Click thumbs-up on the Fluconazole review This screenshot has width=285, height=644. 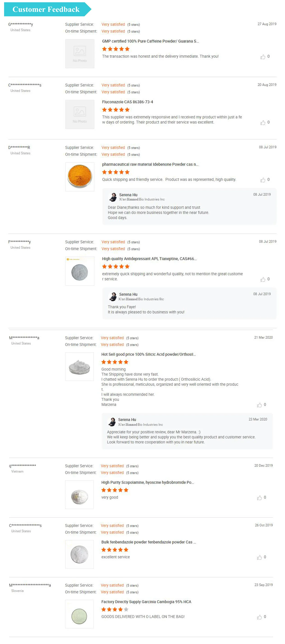pos(263,122)
